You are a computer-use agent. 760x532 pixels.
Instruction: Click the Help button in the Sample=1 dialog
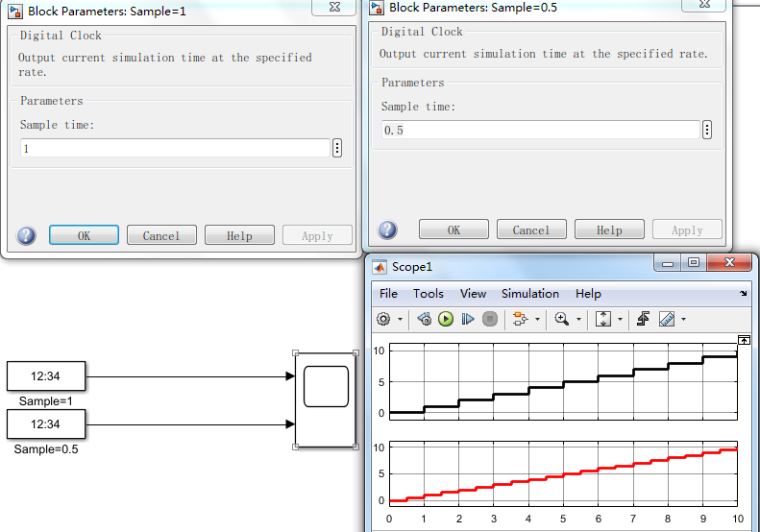pyautogui.click(x=239, y=235)
